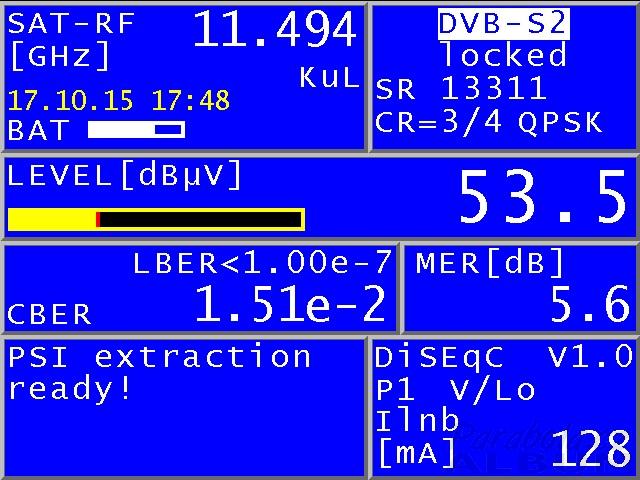Click the LEVEL[dBµV] label

(124, 175)
